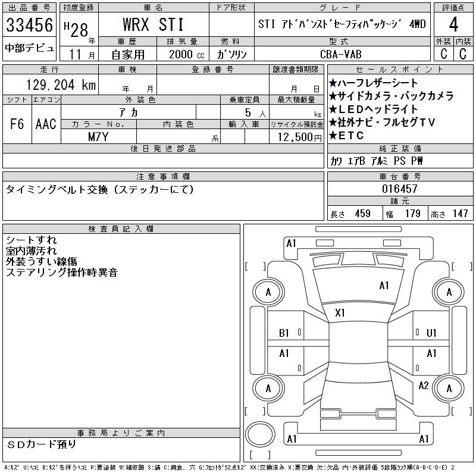Select the bottom-right wheel circle marked A
476x476 pixels.
(449, 388)
